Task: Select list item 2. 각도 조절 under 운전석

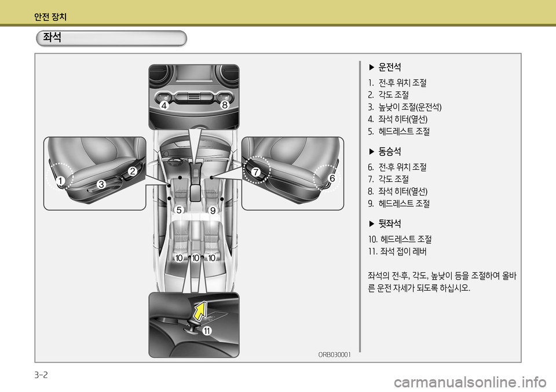Action: tap(388, 94)
